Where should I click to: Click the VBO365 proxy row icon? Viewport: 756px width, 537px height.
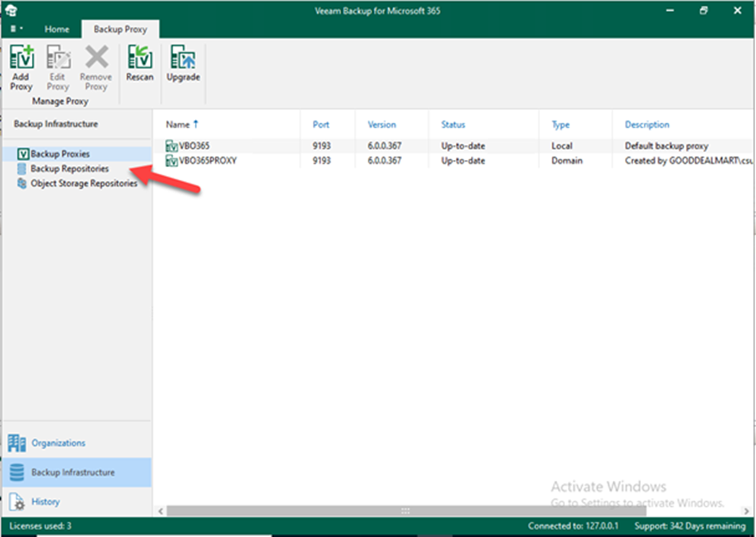pos(171,146)
